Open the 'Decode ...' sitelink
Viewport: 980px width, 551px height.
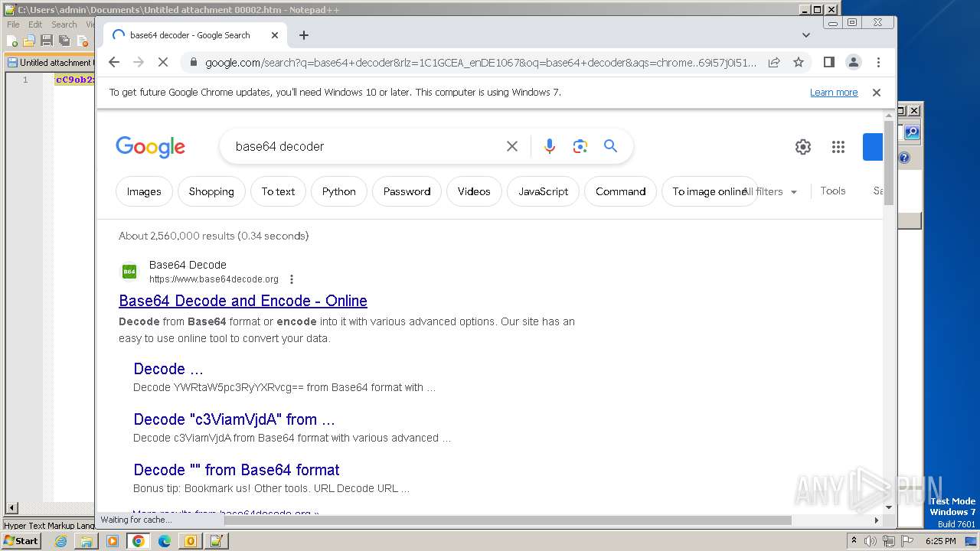pyautogui.click(x=168, y=369)
